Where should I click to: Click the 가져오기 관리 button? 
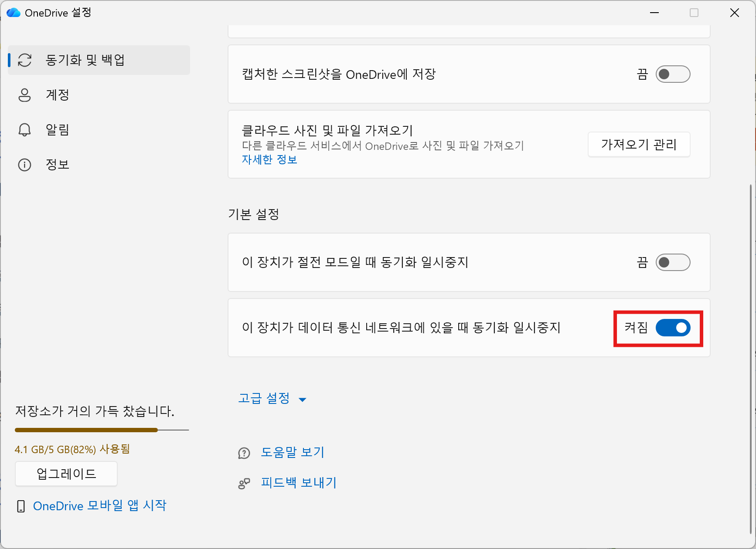(639, 144)
